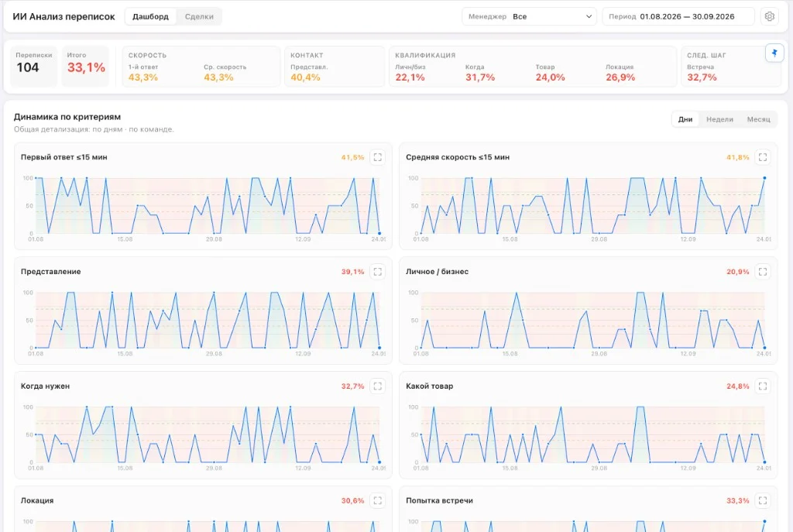This screenshot has height=532, width=793.
Task: Click the 41,8% value on Средняя скорость chart
Action: (x=738, y=157)
